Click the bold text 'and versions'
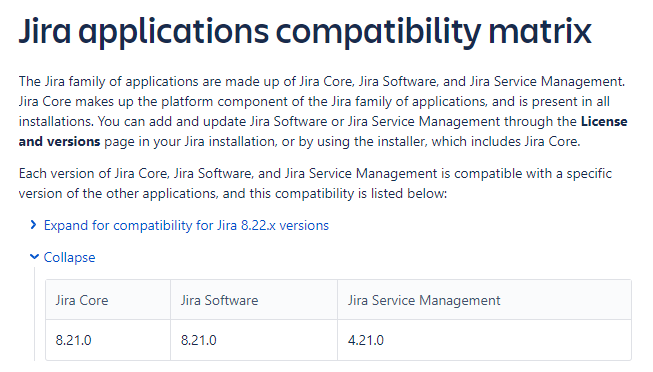The image size is (653, 372). coord(60,142)
